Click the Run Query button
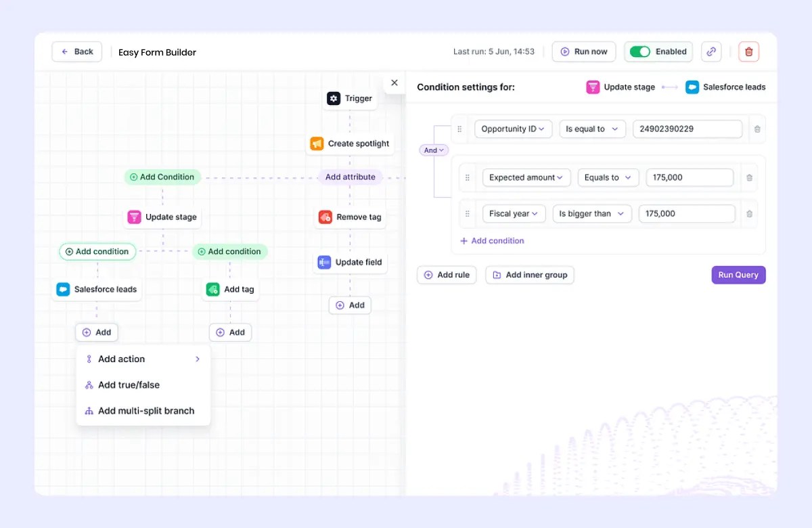Image resolution: width=812 pixels, height=528 pixels. pos(738,275)
